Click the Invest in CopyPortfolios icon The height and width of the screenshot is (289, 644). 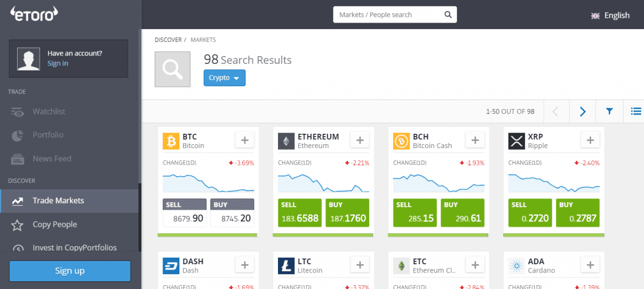(17, 248)
